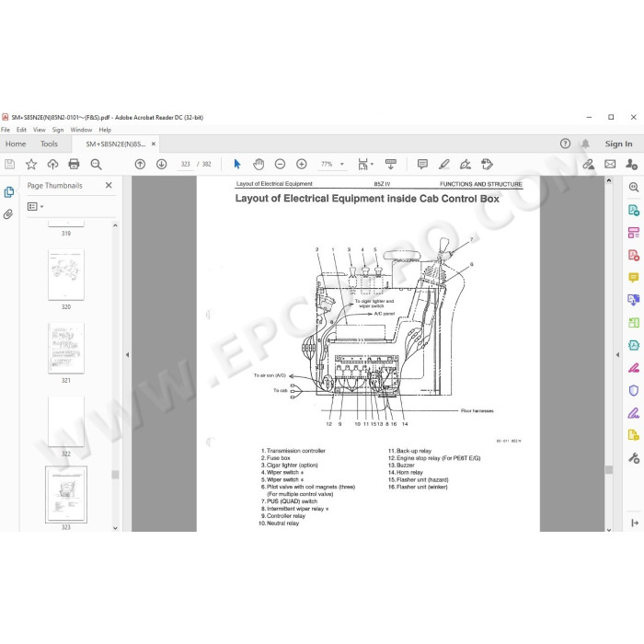
Task: Click the stamp tool icon
Action: pos(487,165)
